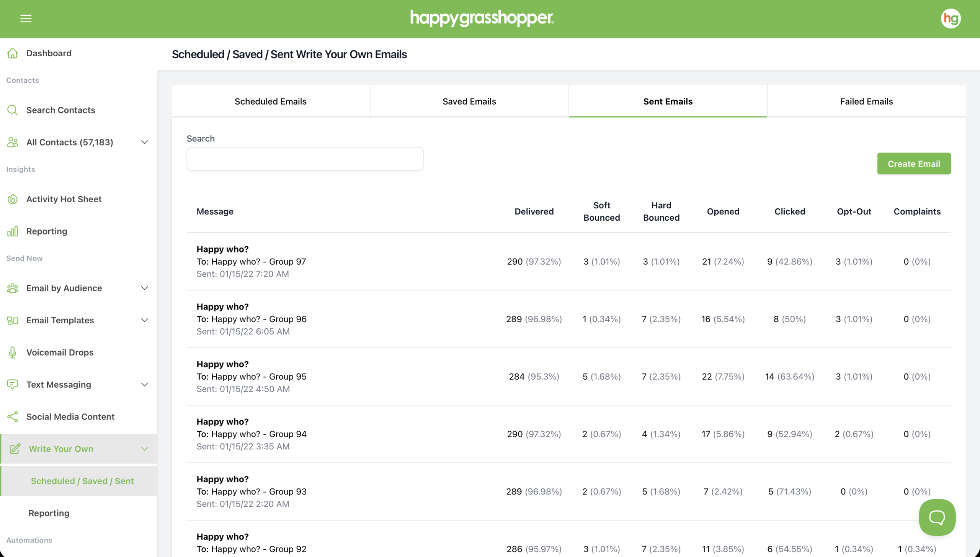Click Group 97 delivered value 290 (97.32%)
The height and width of the screenshot is (557, 980).
coord(534,262)
